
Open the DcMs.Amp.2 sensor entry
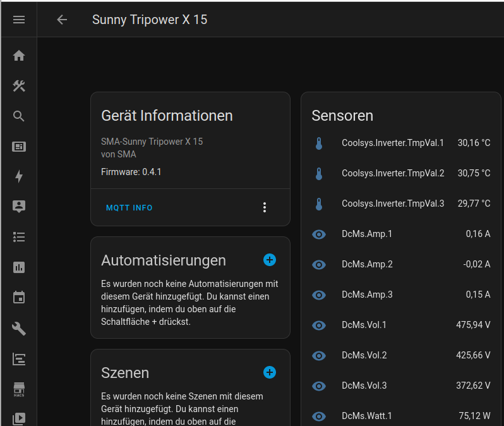pyautogui.click(x=401, y=264)
